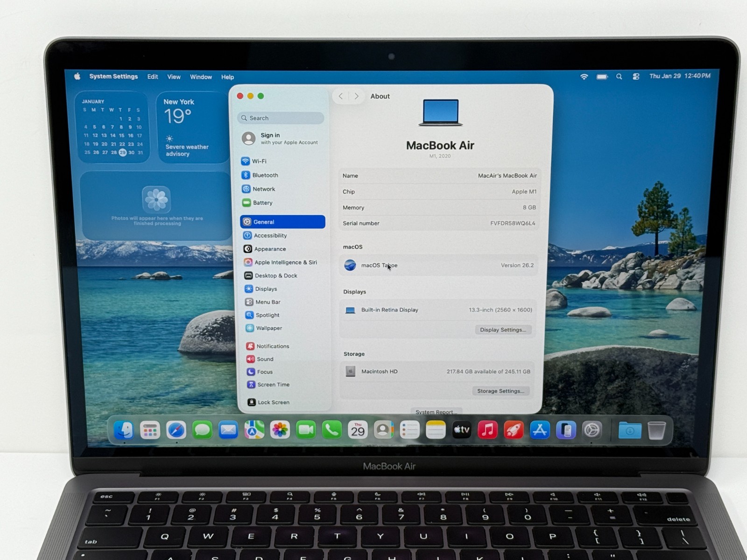Screen dimensions: 747x560
Task: Open Appearance settings
Action: (x=282, y=249)
